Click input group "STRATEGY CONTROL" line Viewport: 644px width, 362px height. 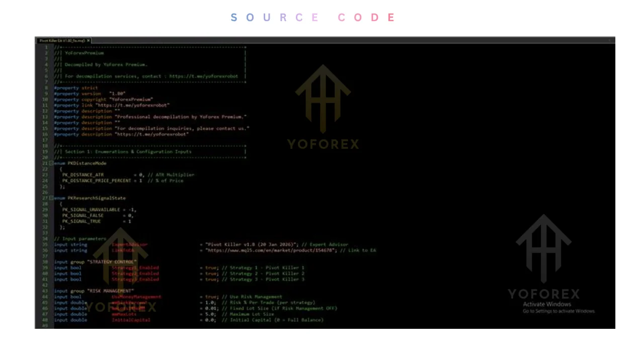[95, 262]
